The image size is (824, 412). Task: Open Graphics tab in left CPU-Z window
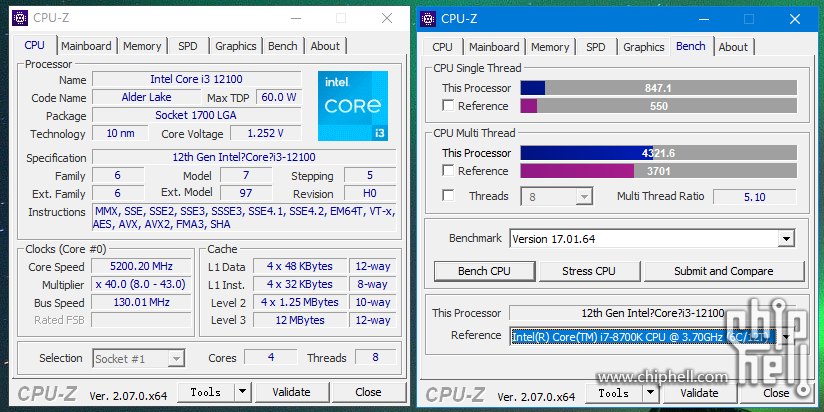click(x=235, y=46)
